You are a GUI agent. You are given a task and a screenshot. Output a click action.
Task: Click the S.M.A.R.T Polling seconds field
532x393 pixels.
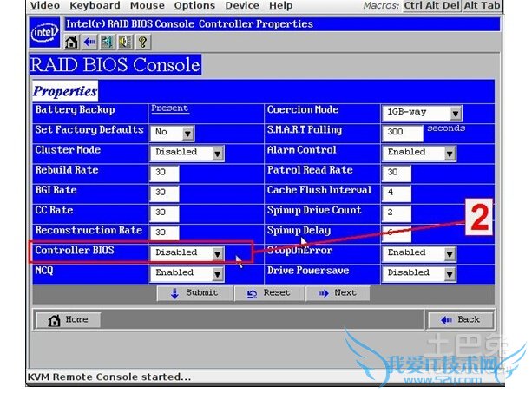point(403,133)
